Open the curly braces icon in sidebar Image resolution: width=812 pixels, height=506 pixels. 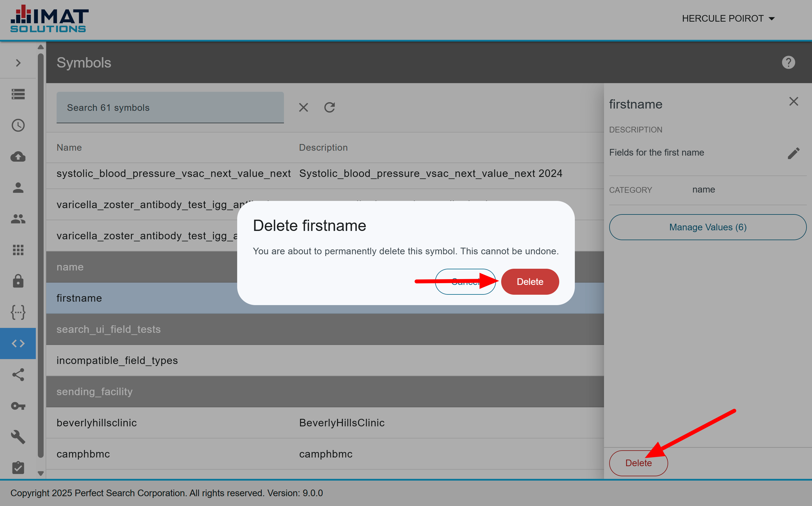tap(18, 312)
